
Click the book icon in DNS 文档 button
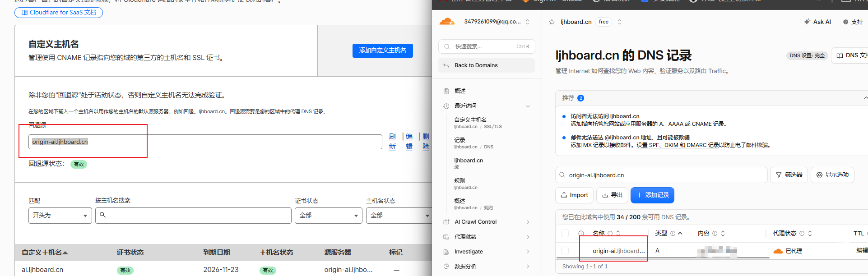click(x=840, y=55)
